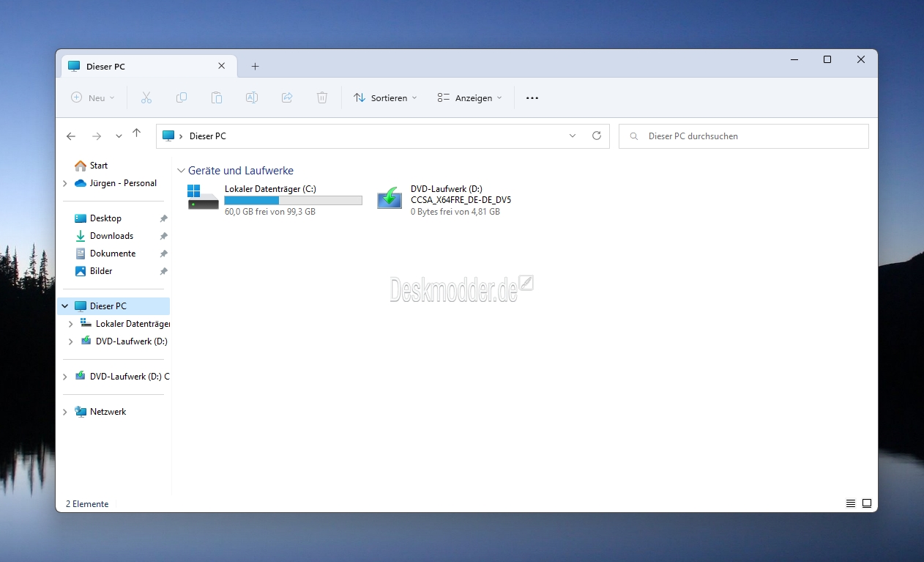The height and width of the screenshot is (562, 924).
Task: Add a new Explorer tab
Action: tap(255, 66)
